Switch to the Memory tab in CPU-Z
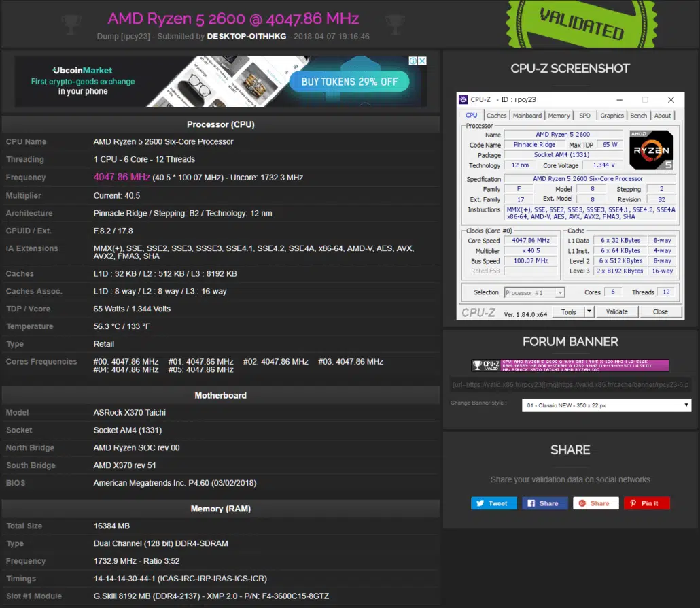 click(559, 115)
